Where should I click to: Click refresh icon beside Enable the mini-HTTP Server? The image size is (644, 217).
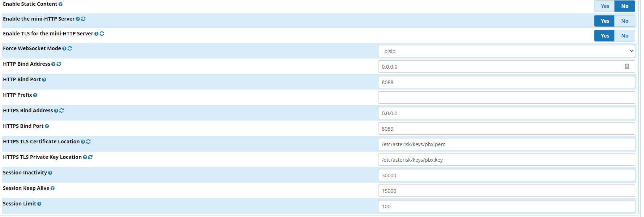pyautogui.click(x=83, y=19)
